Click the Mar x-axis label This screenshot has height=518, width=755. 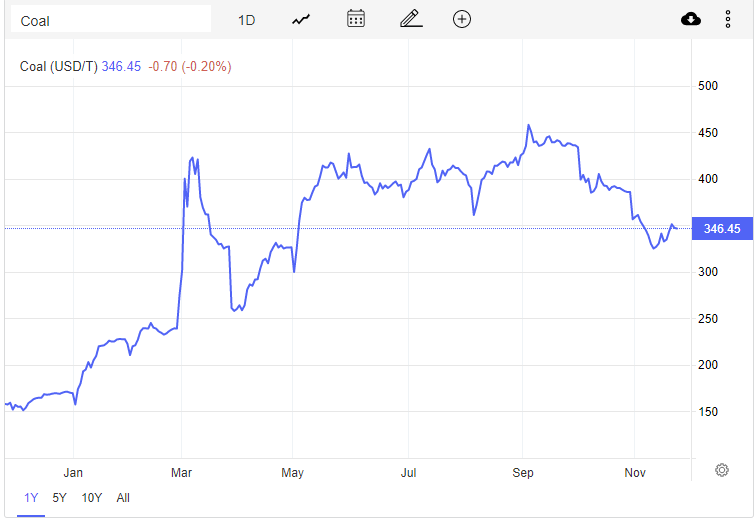[x=182, y=473]
